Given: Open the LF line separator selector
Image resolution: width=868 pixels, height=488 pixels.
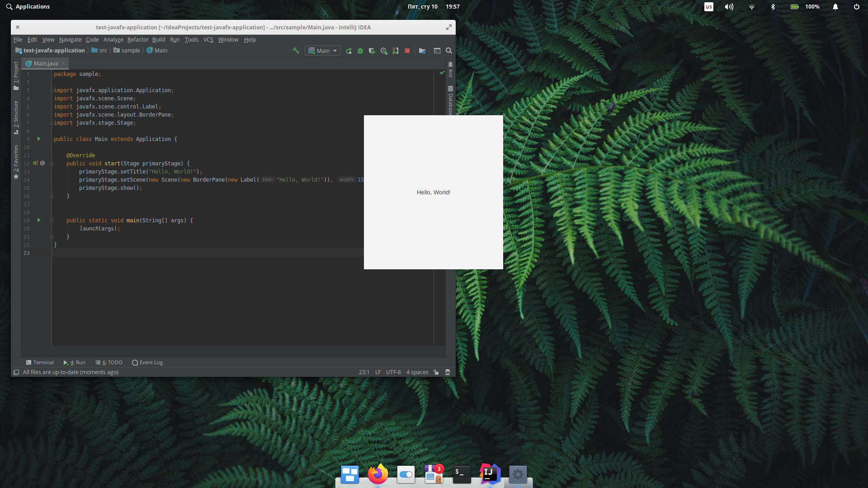Looking at the screenshot, I should (378, 372).
